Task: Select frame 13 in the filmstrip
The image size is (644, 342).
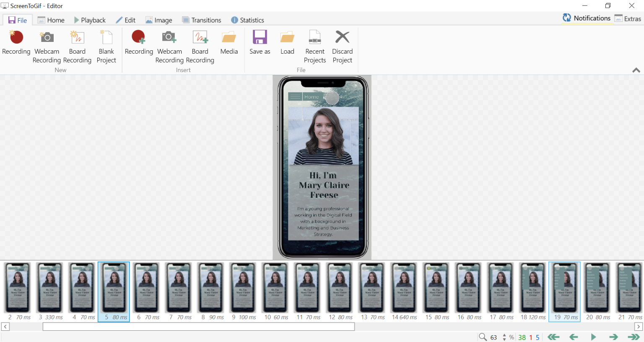Action: pyautogui.click(x=371, y=288)
